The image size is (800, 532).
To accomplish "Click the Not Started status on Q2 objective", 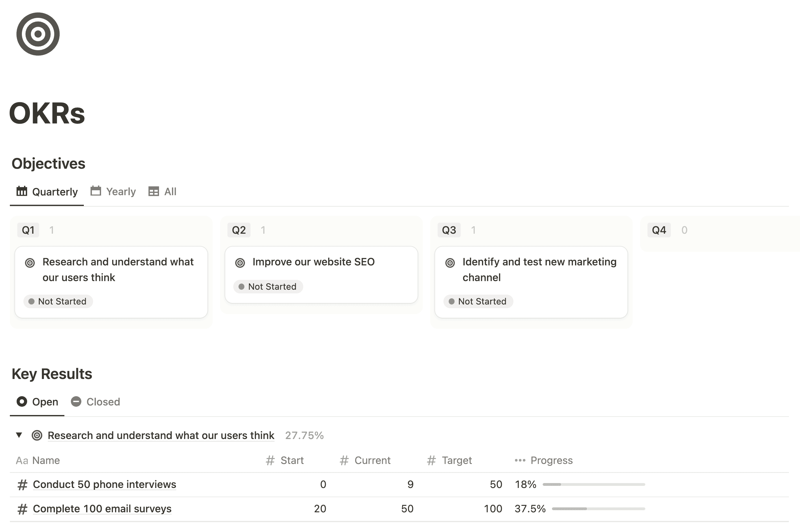I will pyautogui.click(x=267, y=286).
